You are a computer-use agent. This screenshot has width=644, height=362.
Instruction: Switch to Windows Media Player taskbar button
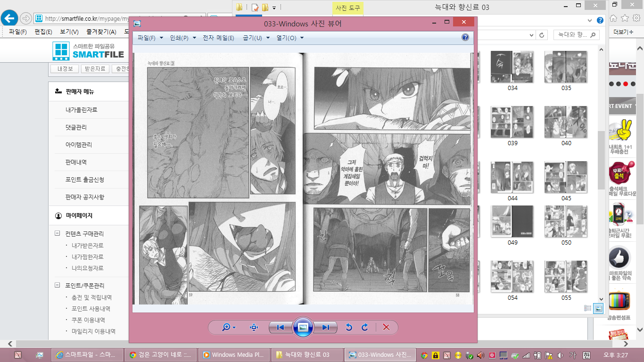[234, 355]
